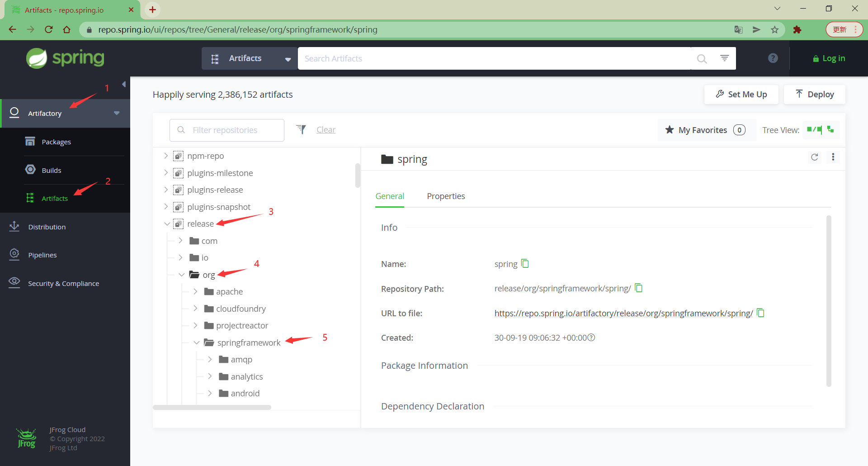Expand the projectreactor folder chevron
The height and width of the screenshot is (466, 868).
pyautogui.click(x=195, y=325)
